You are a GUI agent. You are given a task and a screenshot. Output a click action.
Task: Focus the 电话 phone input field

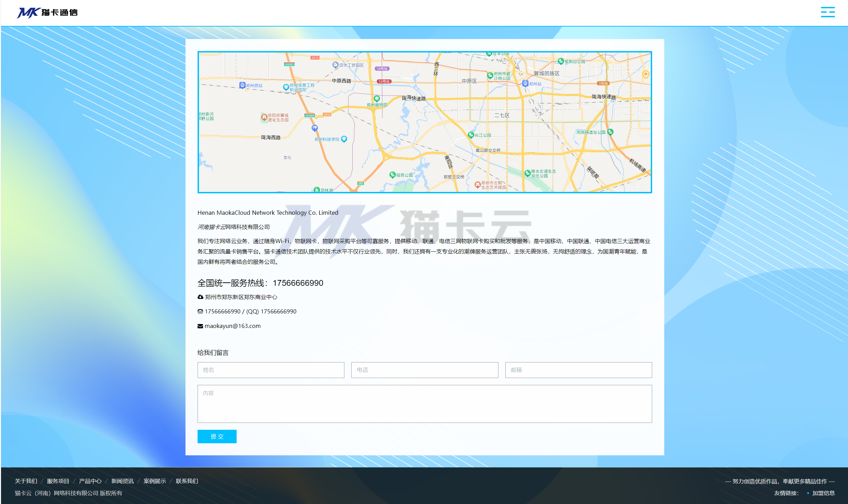pos(425,370)
